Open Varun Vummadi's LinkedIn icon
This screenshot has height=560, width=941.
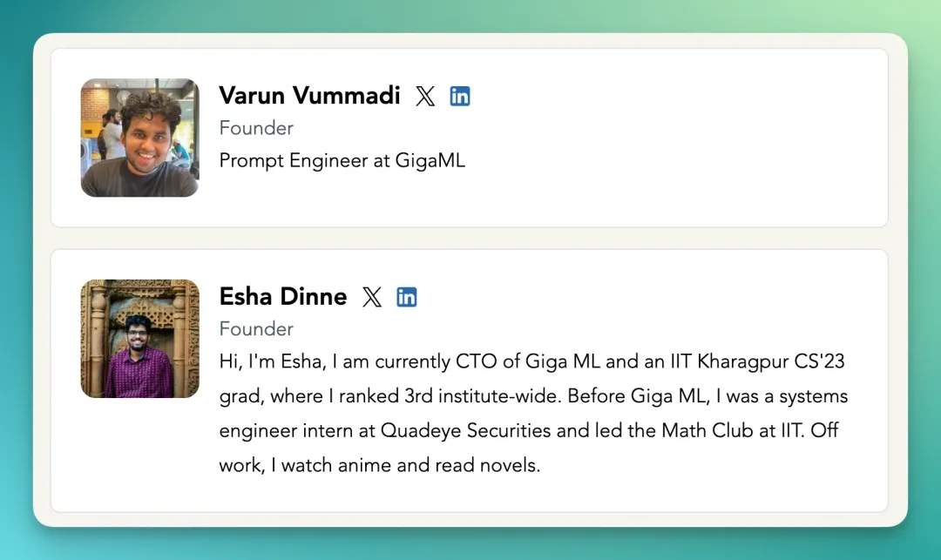(460, 96)
